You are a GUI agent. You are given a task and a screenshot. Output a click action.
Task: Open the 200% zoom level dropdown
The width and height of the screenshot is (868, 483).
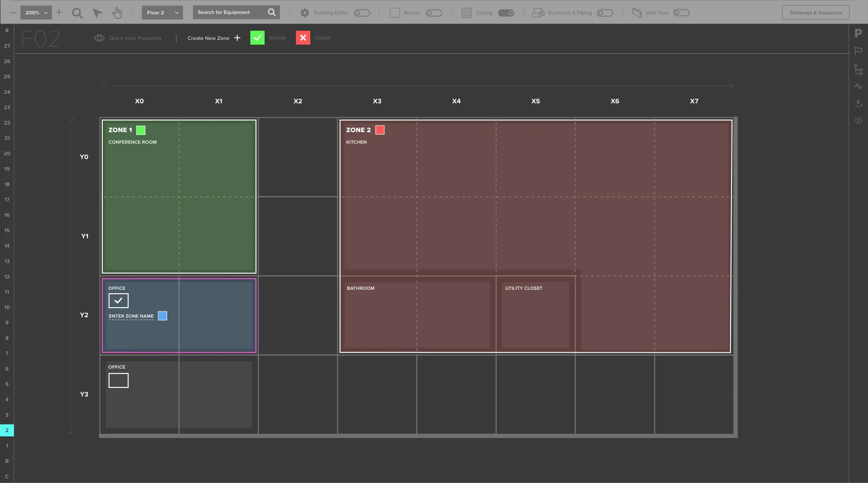[36, 12]
